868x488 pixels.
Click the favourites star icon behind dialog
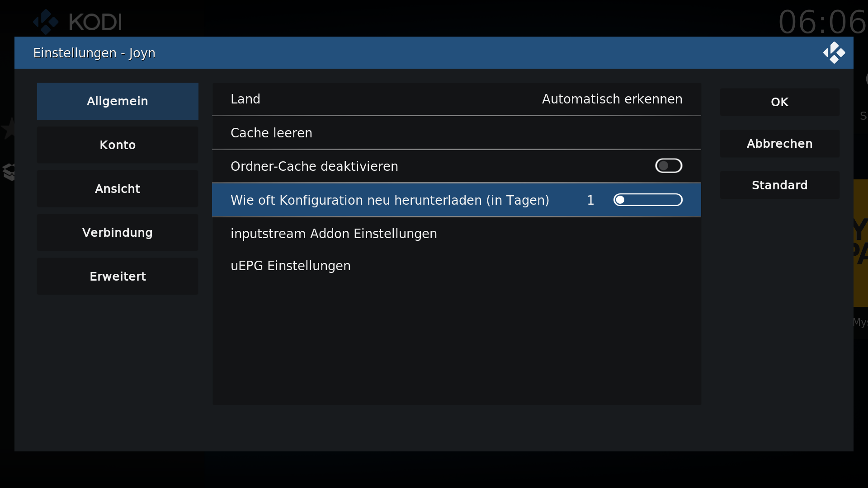(8, 128)
